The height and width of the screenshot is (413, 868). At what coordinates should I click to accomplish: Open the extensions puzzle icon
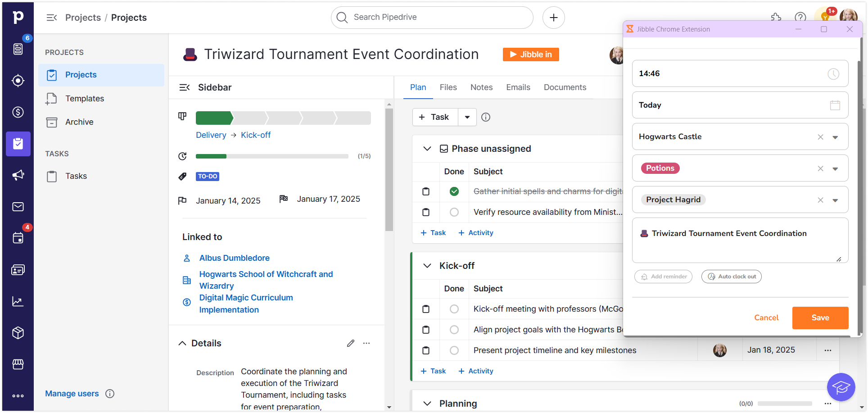click(x=776, y=18)
